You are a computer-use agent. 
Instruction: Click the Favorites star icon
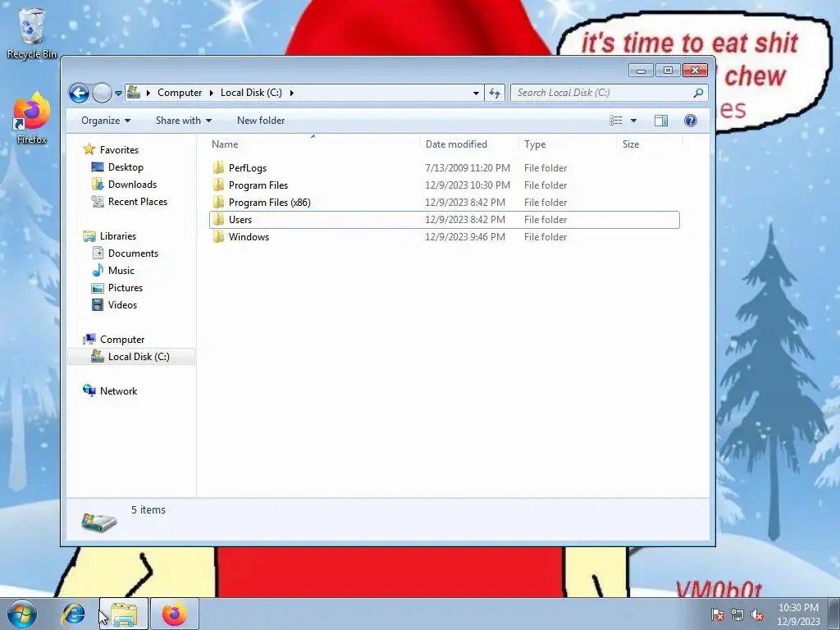(x=89, y=149)
